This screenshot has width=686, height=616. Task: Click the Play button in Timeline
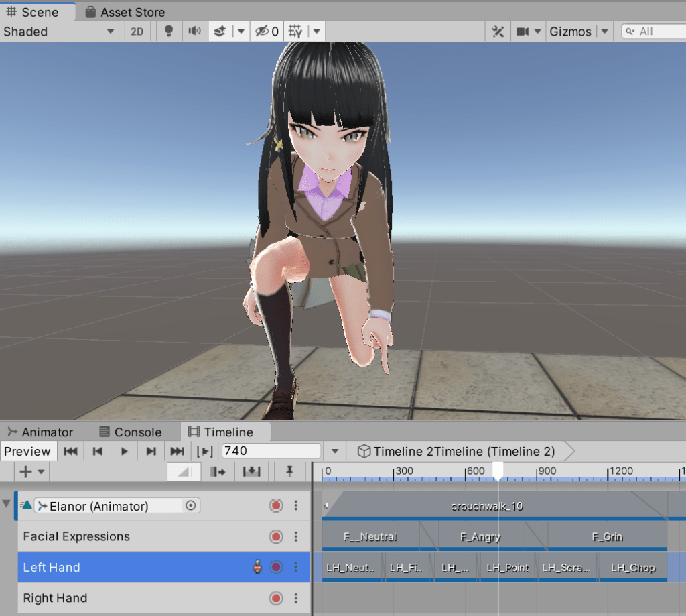pyautogui.click(x=124, y=452)
